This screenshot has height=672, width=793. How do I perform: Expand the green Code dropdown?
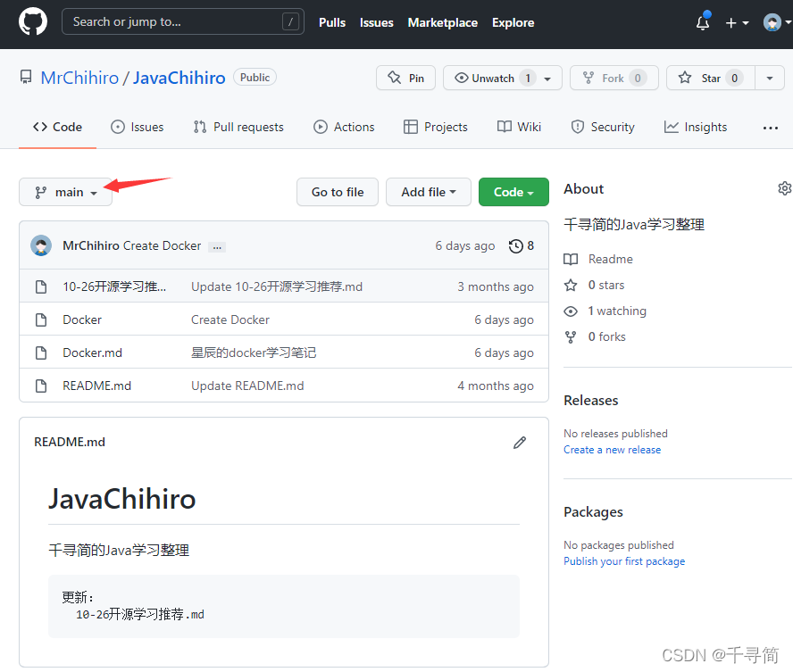(x=513, y=192)
